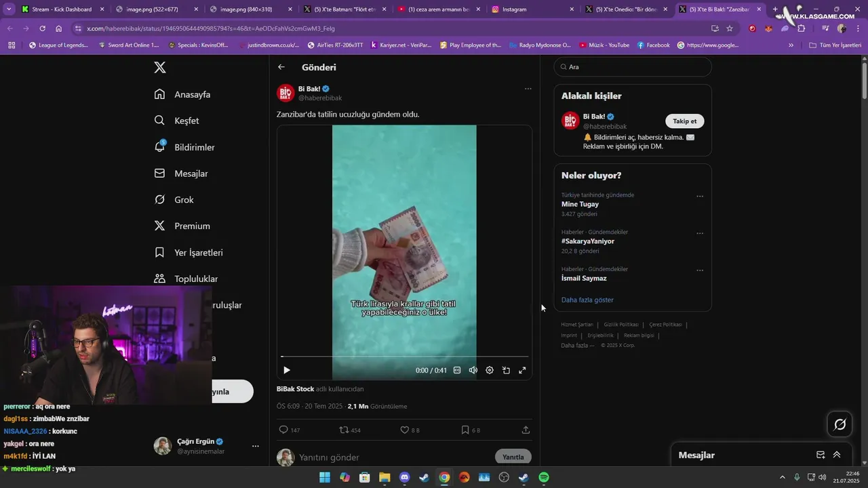Mute the video sound
The height and width of the screenshot is (488, 868).
473,370
